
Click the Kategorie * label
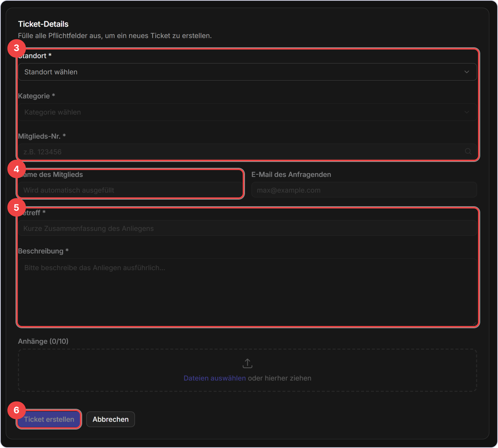[x=36, y=96]
